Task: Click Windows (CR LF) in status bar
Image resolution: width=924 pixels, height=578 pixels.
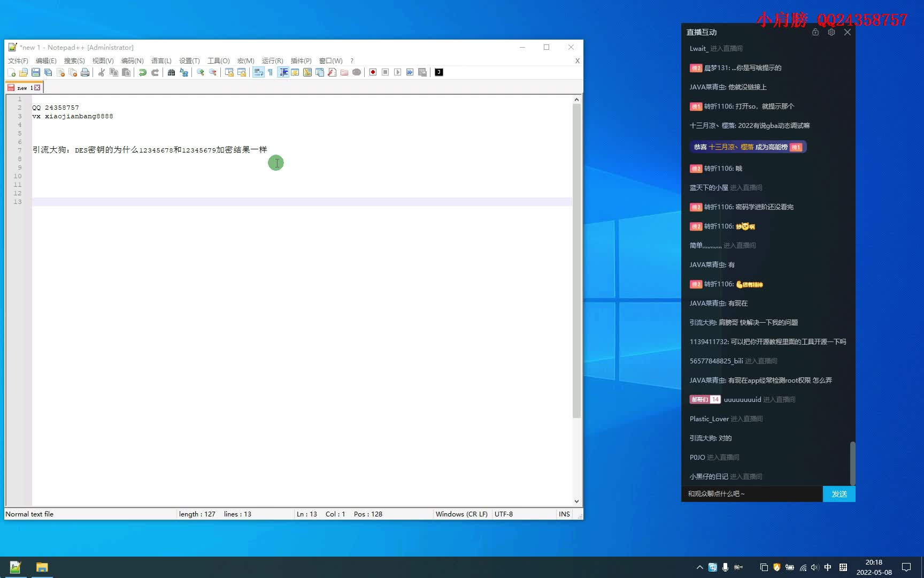Action: click(x=461, y=514)
